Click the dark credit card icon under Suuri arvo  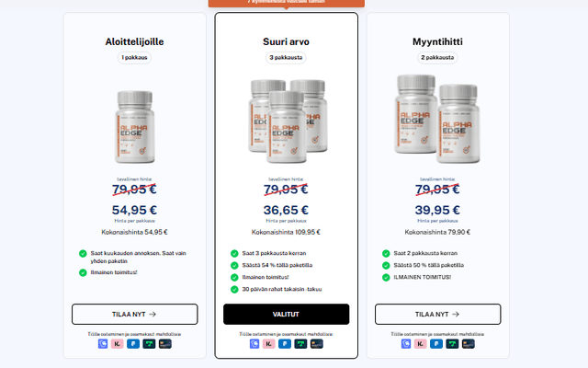click(316, 343)
